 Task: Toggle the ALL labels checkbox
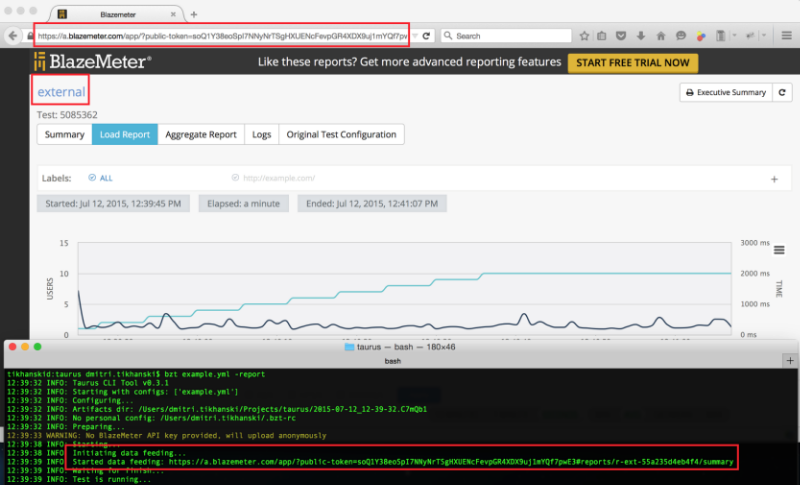coord(92,177)
